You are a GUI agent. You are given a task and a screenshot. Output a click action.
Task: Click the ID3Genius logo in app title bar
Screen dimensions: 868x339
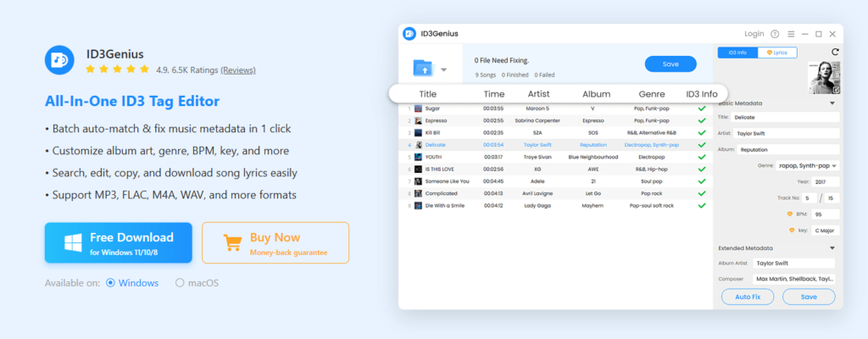click(x=409, y=34)
